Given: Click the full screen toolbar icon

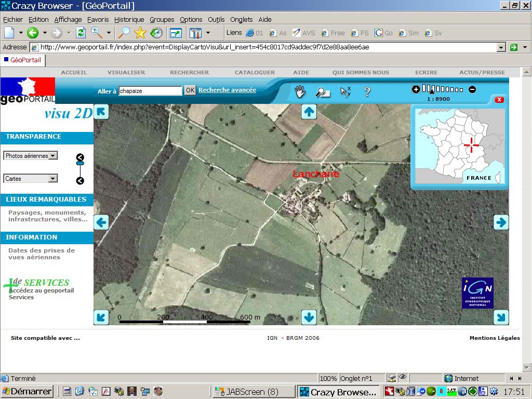Looking at the screenshot, I should [176, 33].
